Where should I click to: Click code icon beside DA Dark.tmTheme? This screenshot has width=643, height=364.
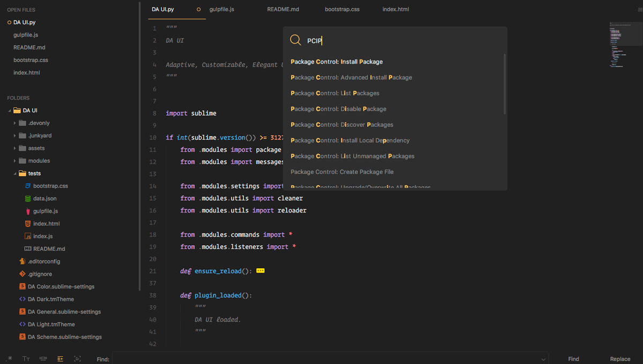[23, 299]
